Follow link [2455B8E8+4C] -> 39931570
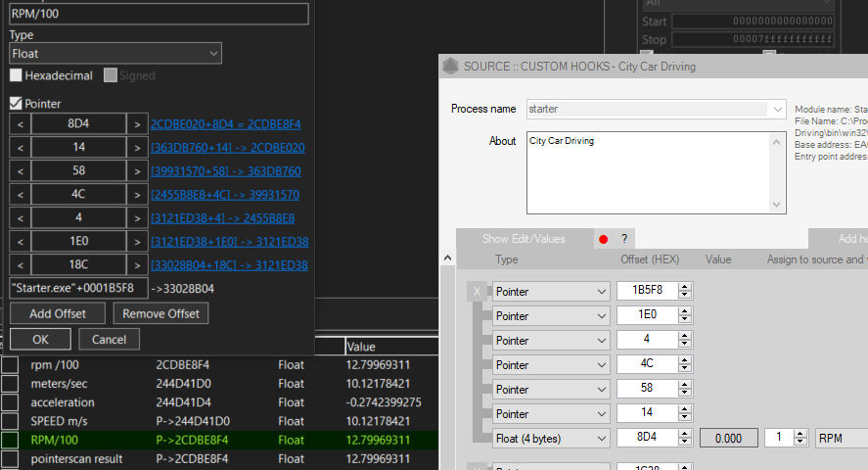This screenshot has width=868, height=470. pos(225,195)
